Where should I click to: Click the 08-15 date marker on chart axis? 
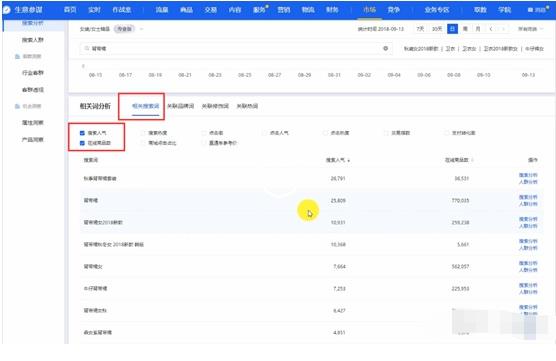(95, 75)
